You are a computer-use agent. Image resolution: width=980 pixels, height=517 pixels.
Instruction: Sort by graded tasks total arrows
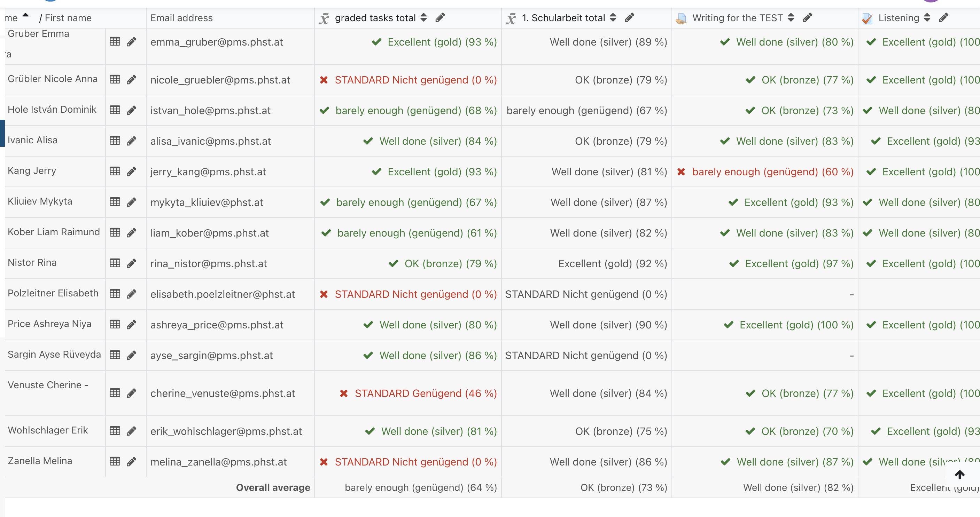[x=423, y=17]
